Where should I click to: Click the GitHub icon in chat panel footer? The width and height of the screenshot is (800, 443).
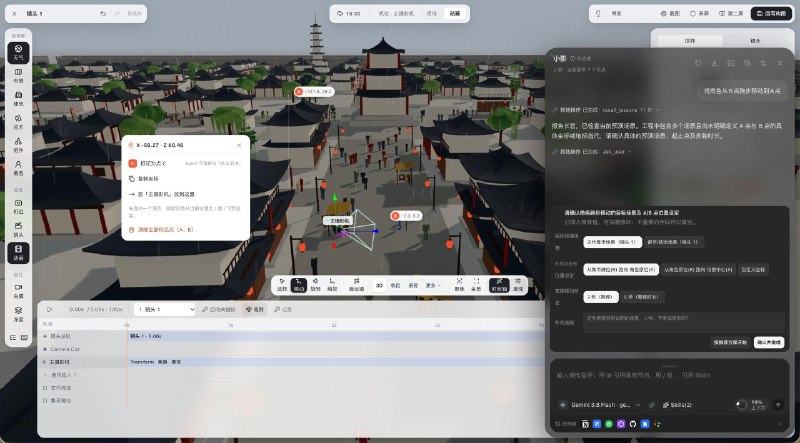click(x=633, y=424)
